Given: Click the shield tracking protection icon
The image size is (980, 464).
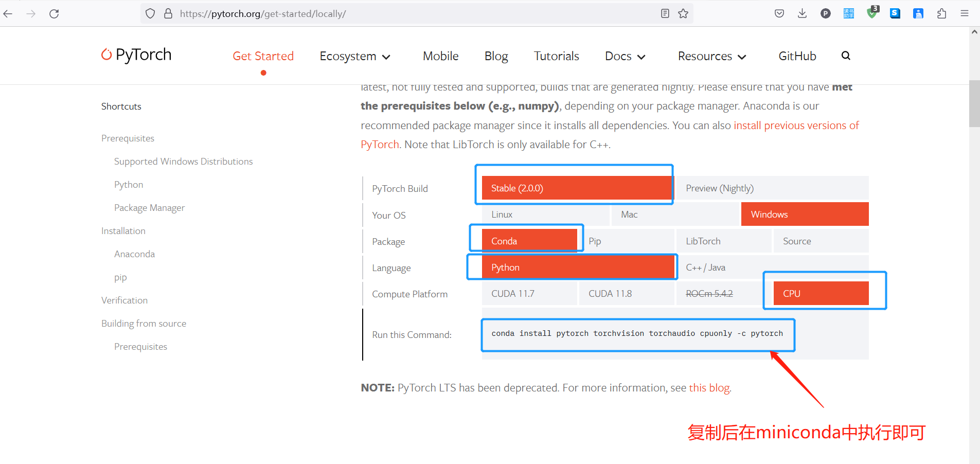Looking at the screenshot, I should pos(150,13).
